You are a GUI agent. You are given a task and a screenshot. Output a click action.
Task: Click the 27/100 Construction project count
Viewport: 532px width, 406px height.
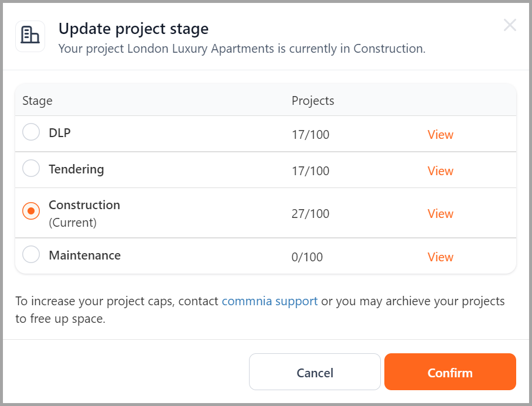point(311,214)
